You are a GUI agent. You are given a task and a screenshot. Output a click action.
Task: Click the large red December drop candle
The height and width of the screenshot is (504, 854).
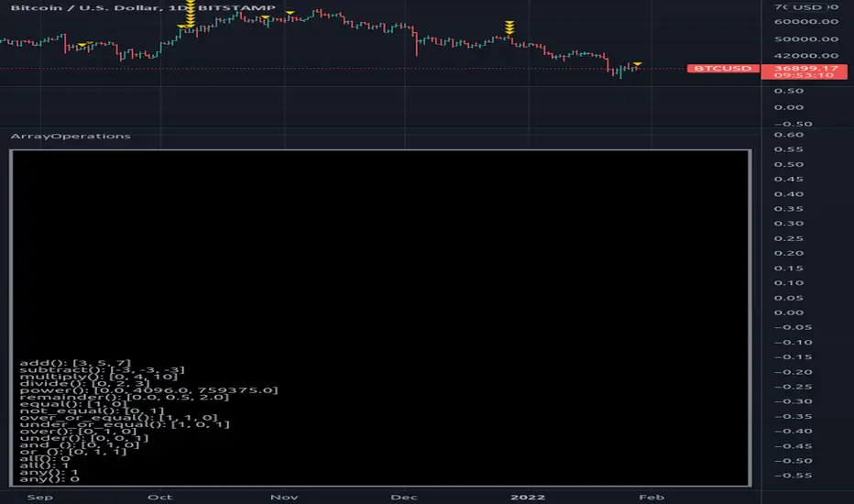coord(417,44)
